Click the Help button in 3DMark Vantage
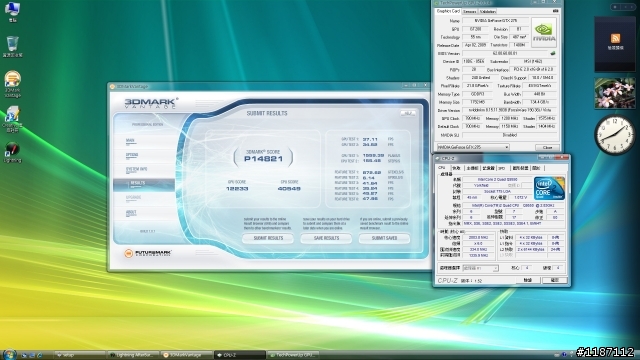Screen dimensions: 640x360 click(x=407, y=113)
